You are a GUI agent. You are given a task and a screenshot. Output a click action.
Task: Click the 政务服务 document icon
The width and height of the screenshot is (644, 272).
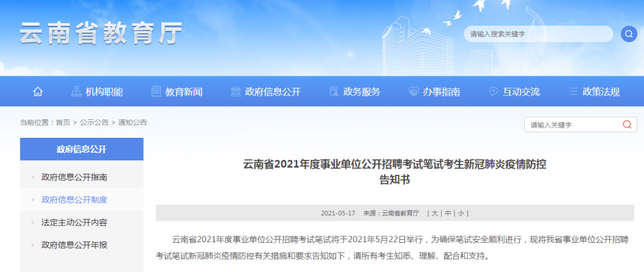(x=334, y=92)
